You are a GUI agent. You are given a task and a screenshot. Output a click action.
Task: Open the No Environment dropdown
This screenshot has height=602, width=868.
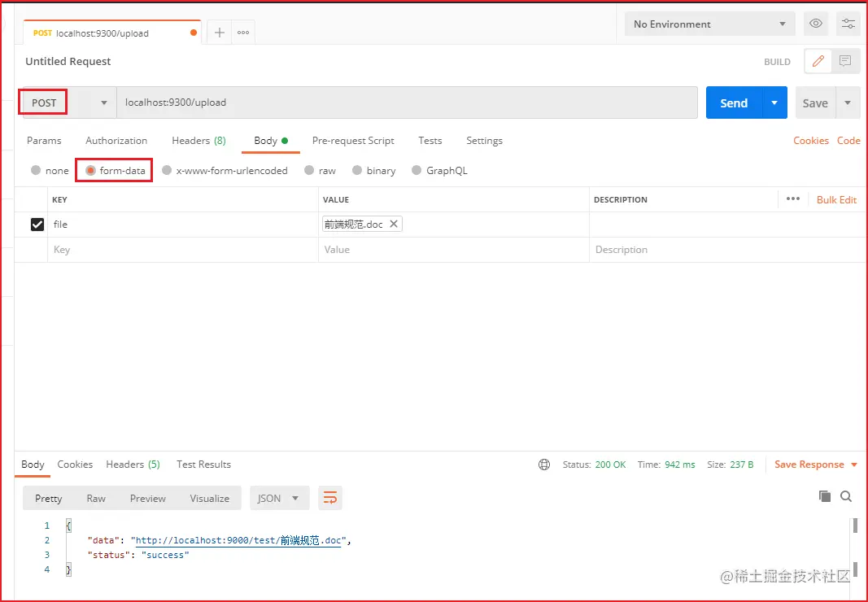[709, 24]
